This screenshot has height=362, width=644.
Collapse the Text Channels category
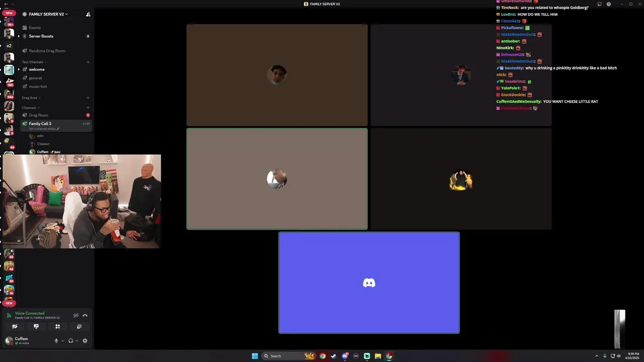[34, 62]
